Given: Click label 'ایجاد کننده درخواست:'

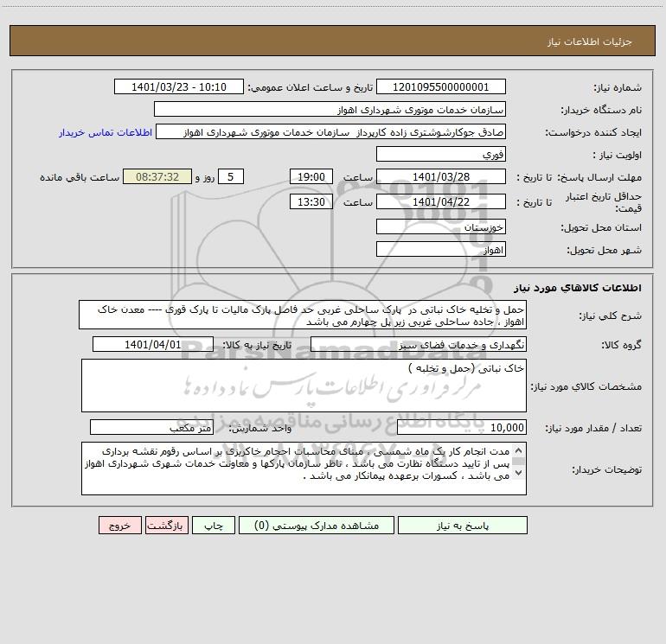Looking at the screenshot, I should coord(593,133).
